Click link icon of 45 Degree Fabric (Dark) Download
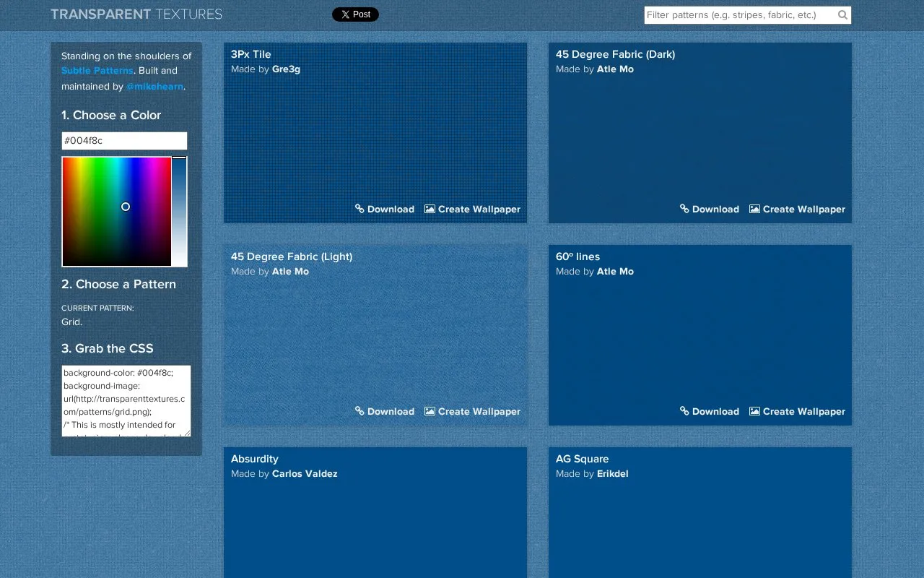924x578 pixels. [x=684, y=209]
